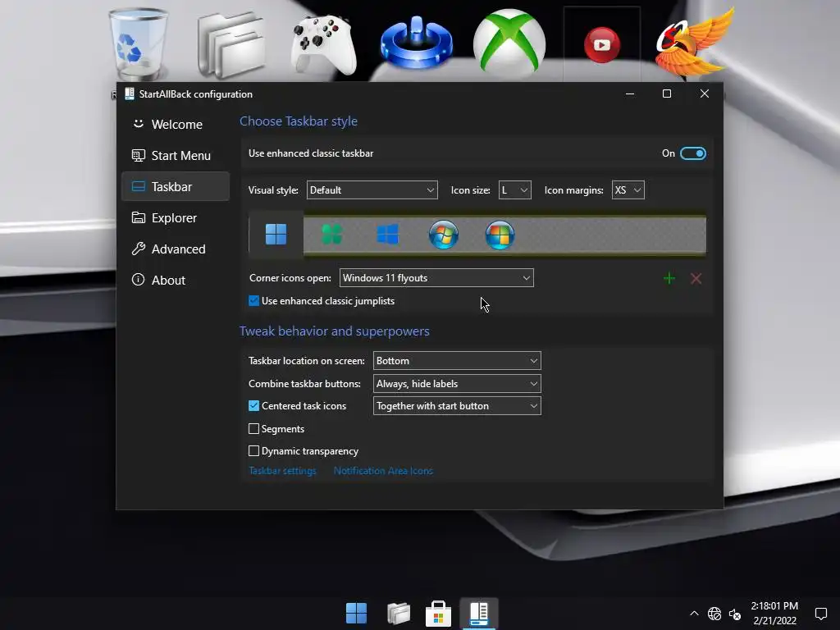
Task: Enable Dynamic transparency checkbox
Action: pyautogui.click(x=254, y=451)
